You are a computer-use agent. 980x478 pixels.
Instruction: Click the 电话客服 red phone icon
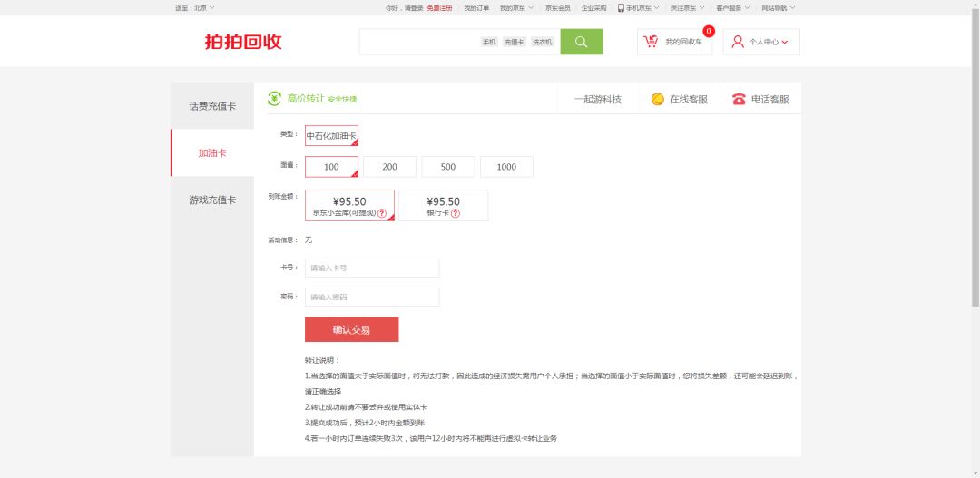pos(740,99)
